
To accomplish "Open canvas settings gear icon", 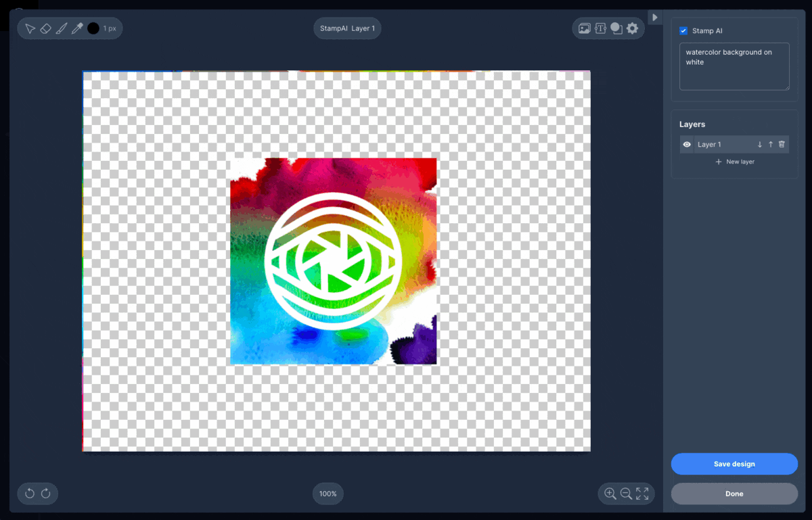I will 632,28.
